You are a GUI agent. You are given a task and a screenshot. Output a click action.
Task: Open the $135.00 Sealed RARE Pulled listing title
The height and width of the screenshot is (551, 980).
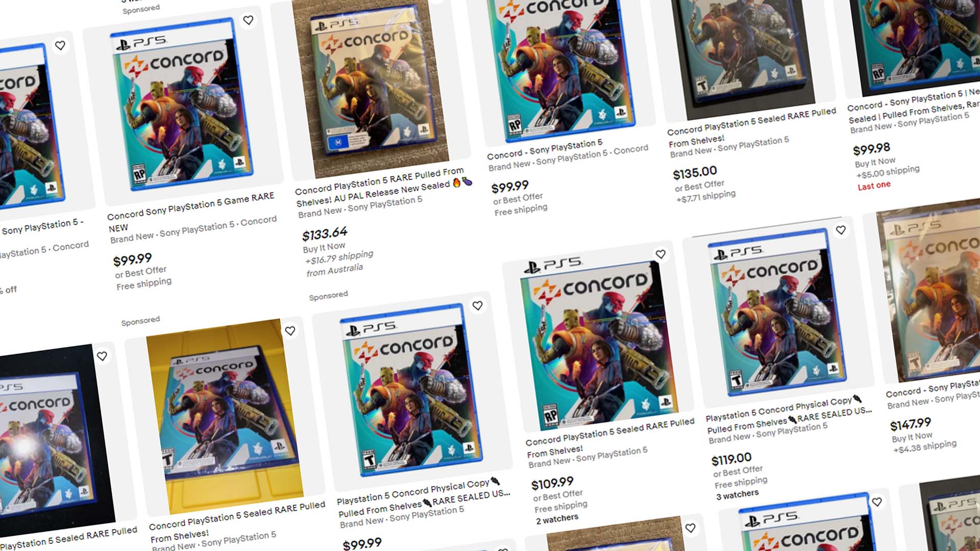click(x=752, y=126)
